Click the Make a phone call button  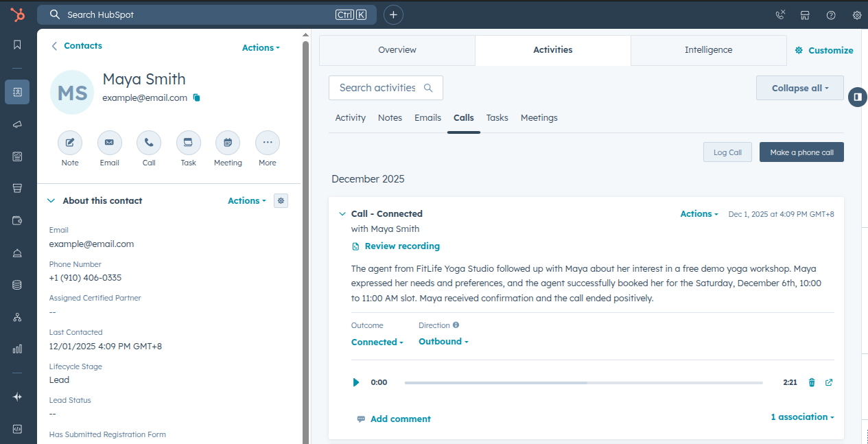click(801, 152)
